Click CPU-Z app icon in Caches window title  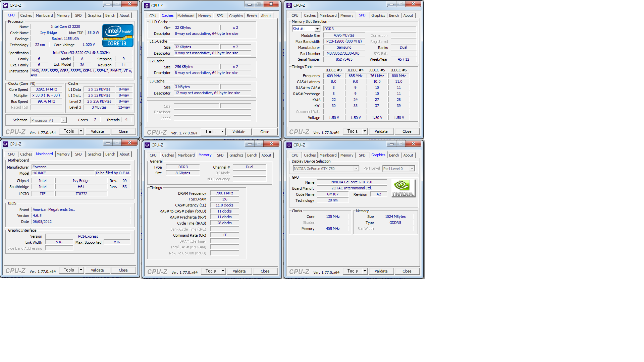point(147,5)
